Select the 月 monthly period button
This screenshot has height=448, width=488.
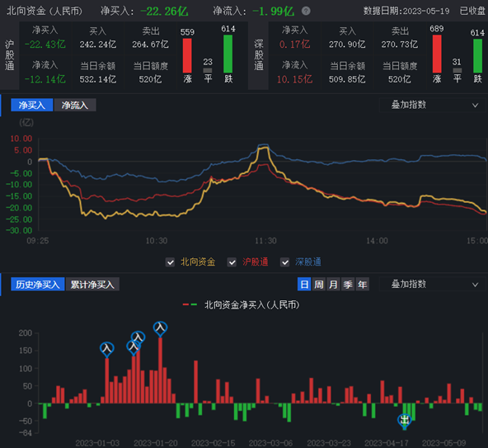pos(333,284)
